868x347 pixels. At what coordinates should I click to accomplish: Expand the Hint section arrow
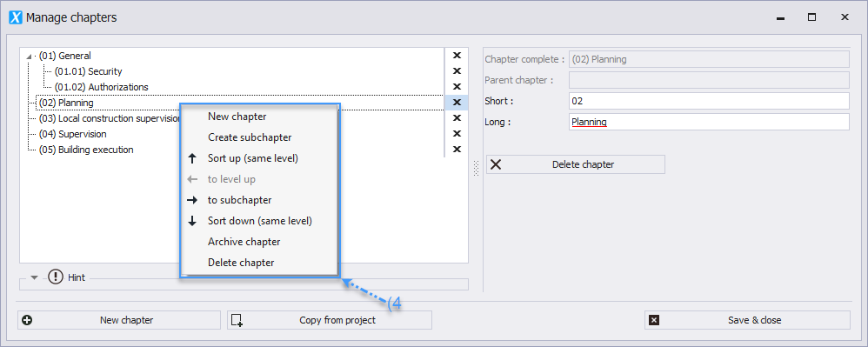pos(34,277)
